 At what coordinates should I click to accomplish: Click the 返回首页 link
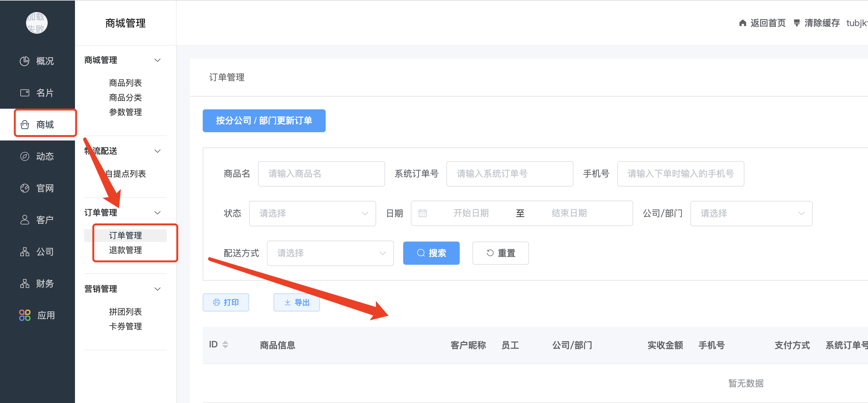[768, 23]
